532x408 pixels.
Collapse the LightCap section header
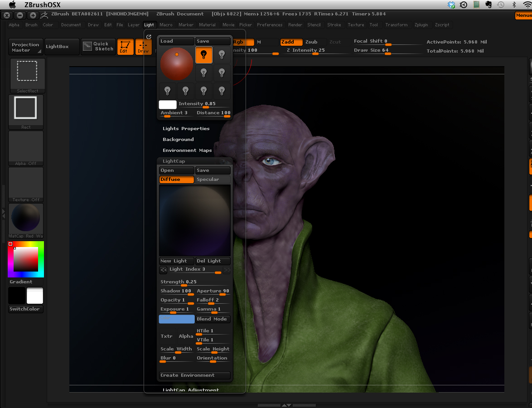pyautogui.click(x=195, y=161)
